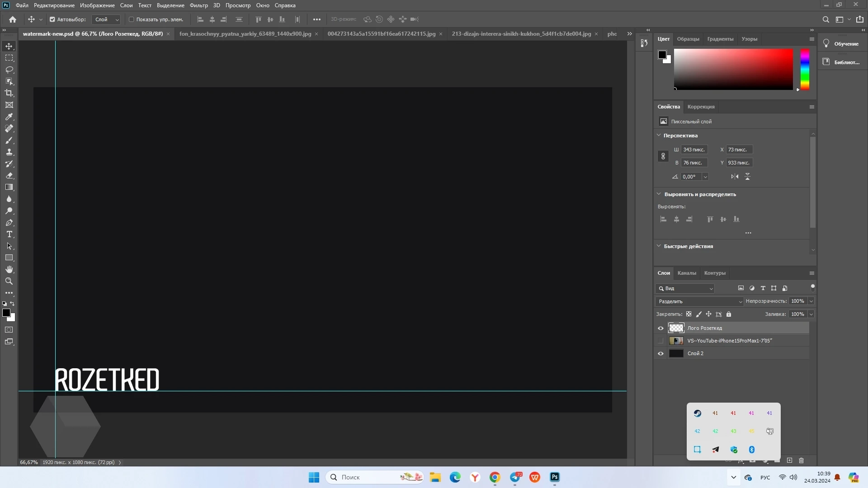Select the Move tool
Viewport: 868px width, 488px height.
pyautogui.click(x=9, y=46)
